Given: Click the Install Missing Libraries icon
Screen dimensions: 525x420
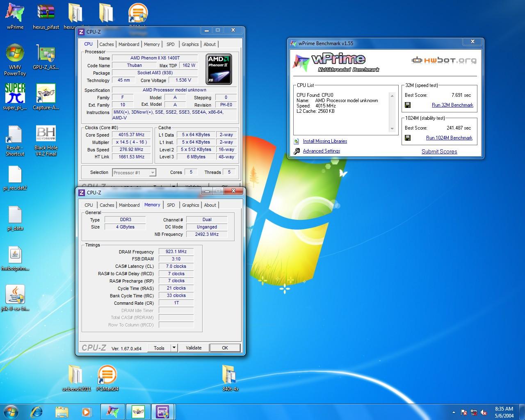Looking at the screenshot, I should click(297, 141).
